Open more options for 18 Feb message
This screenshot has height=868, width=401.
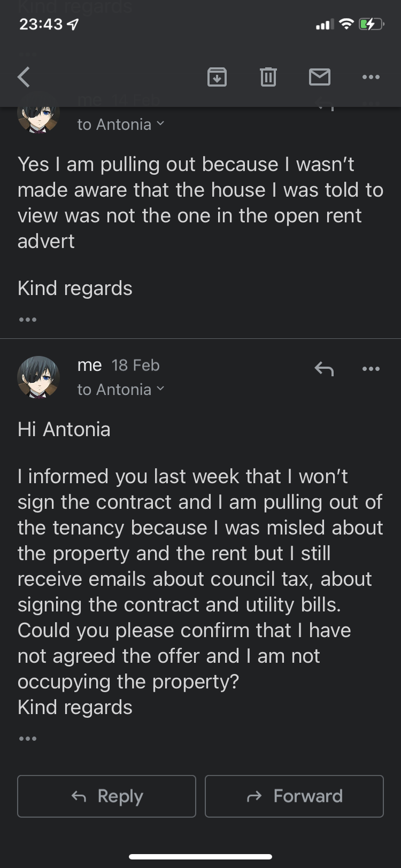pos(371,369)
